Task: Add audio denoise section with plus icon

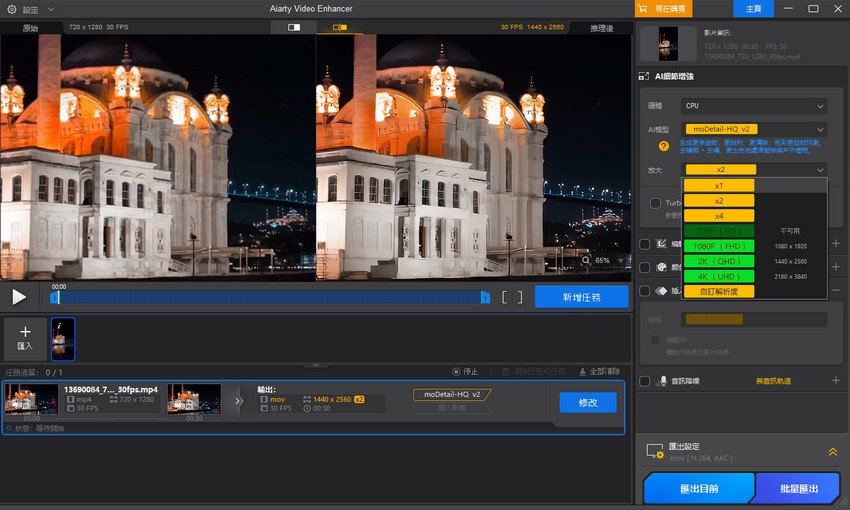Action: [836, 380]
